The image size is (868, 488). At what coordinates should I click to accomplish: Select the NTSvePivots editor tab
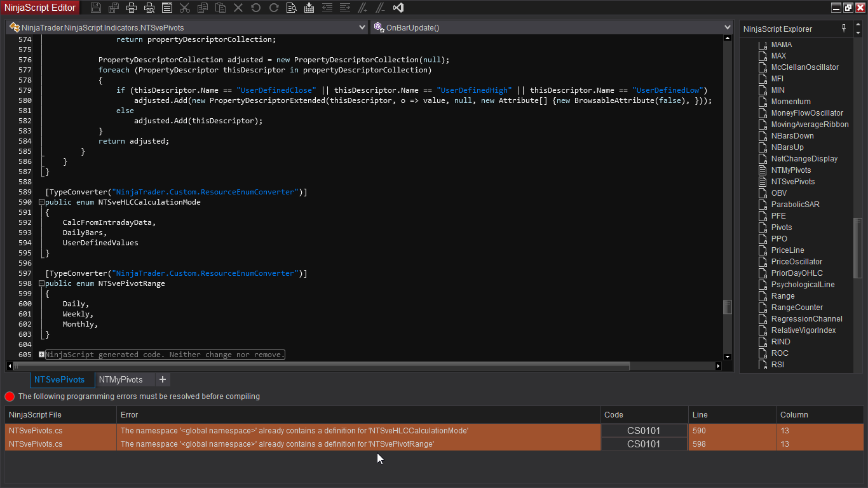tap(59, 379)
